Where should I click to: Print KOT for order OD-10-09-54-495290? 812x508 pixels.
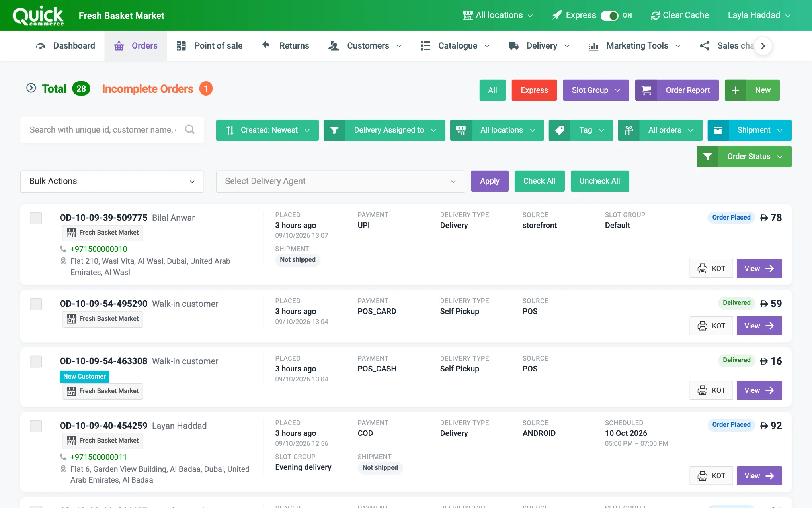(711, 326)
